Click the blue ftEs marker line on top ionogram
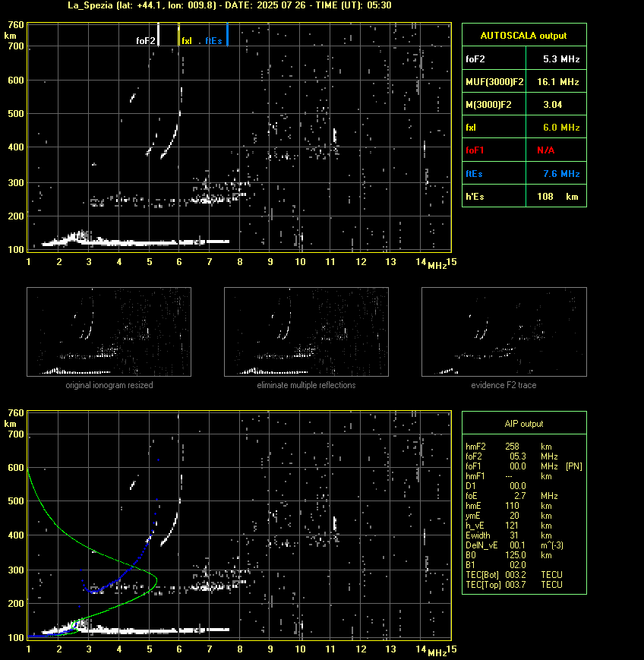 (227, 34)
